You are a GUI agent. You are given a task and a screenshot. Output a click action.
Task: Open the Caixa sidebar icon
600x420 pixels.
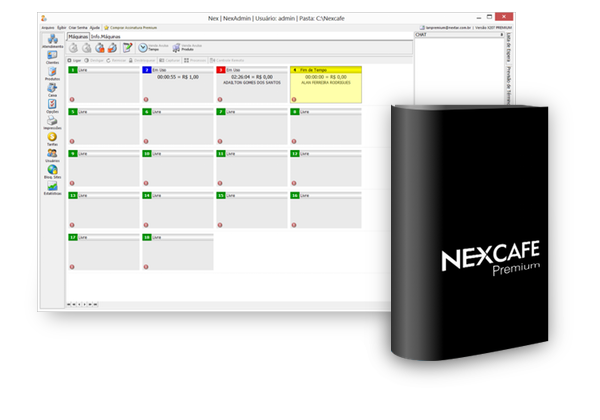[x=52, y=90]
